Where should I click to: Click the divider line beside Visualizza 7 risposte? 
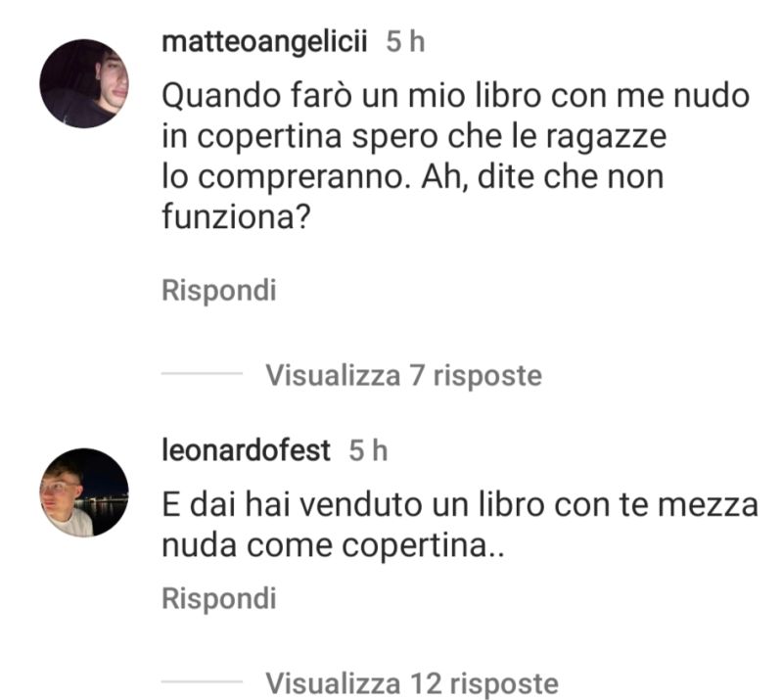click(x=202, y=373)
